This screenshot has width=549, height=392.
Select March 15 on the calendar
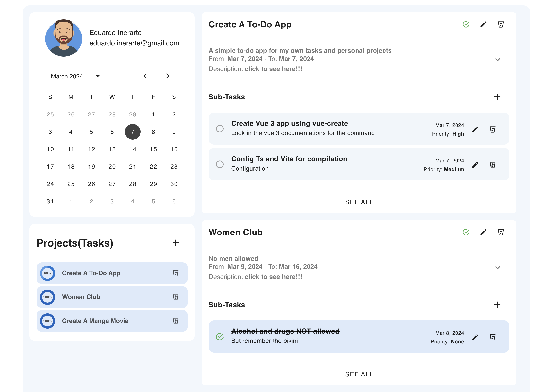tap(153, 149)
